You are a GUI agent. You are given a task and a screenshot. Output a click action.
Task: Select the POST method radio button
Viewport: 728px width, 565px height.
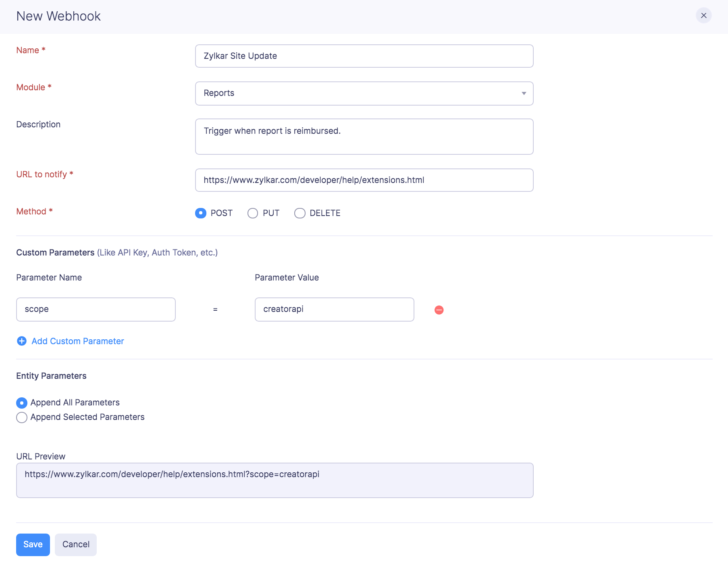tap(201, 213)
